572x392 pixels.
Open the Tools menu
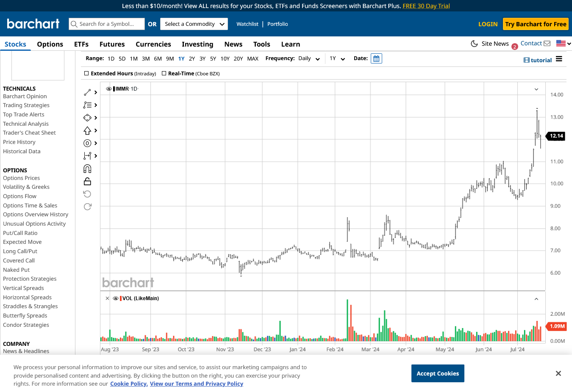point(262,44)
